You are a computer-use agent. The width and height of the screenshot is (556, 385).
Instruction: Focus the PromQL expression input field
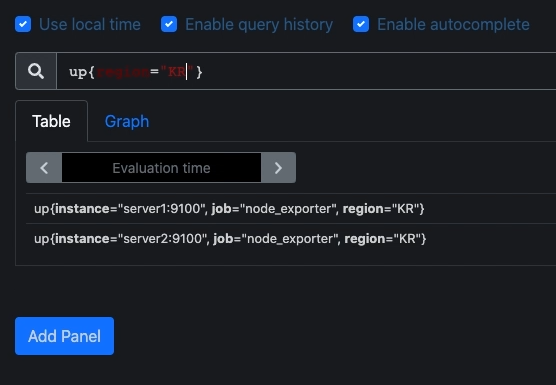306,71
